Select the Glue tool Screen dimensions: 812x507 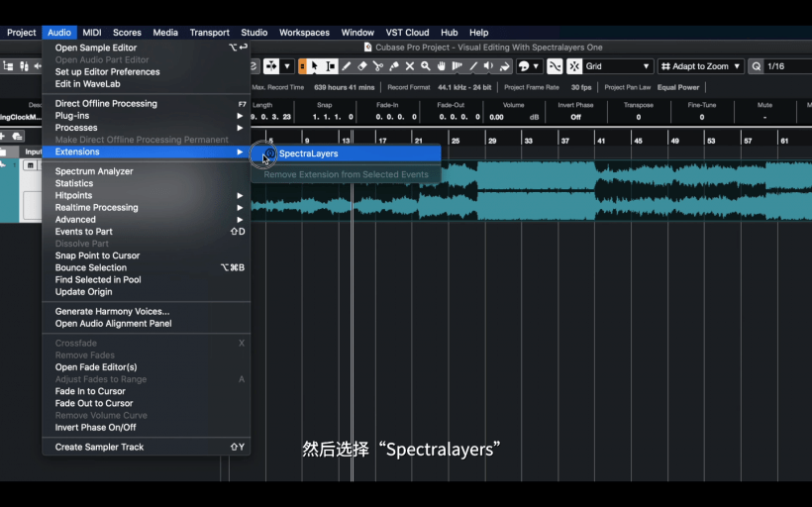(394, 66)
